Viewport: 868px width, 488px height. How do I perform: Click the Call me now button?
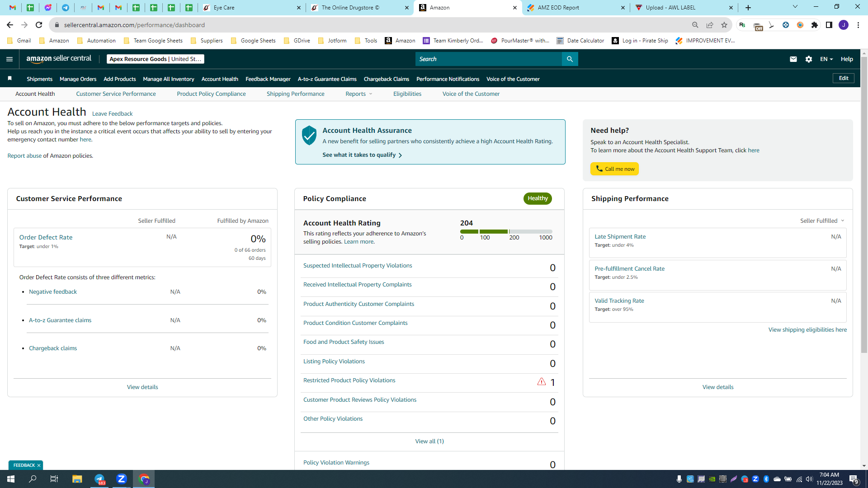tap(614, 169)
